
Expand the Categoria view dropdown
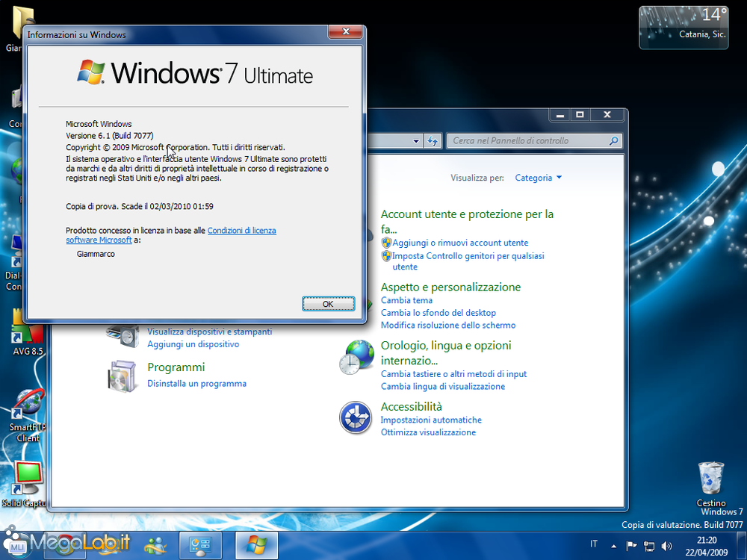point(539,178)
